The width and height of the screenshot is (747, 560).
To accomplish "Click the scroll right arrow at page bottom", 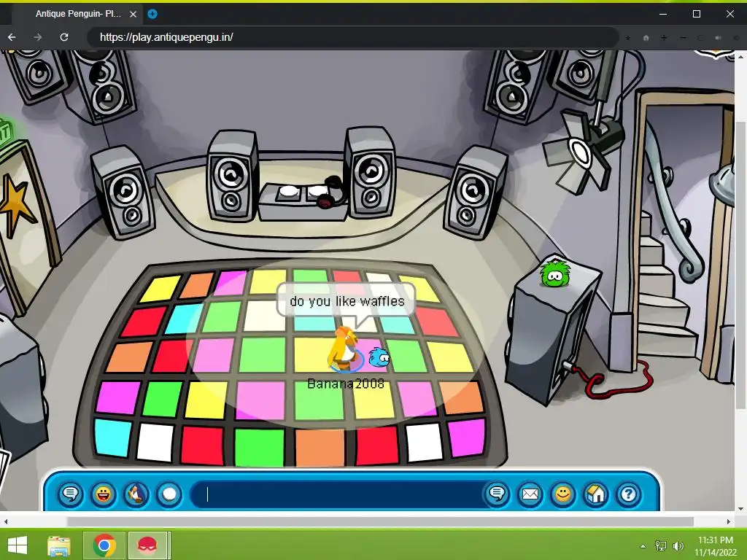I will [x=729, y=521].
